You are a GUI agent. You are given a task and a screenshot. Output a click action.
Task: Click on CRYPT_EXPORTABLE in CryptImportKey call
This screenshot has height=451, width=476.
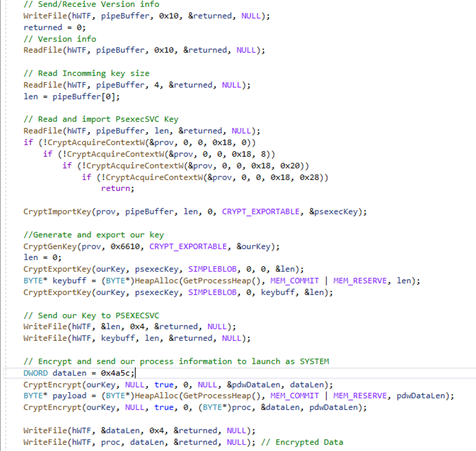[261, 212]
